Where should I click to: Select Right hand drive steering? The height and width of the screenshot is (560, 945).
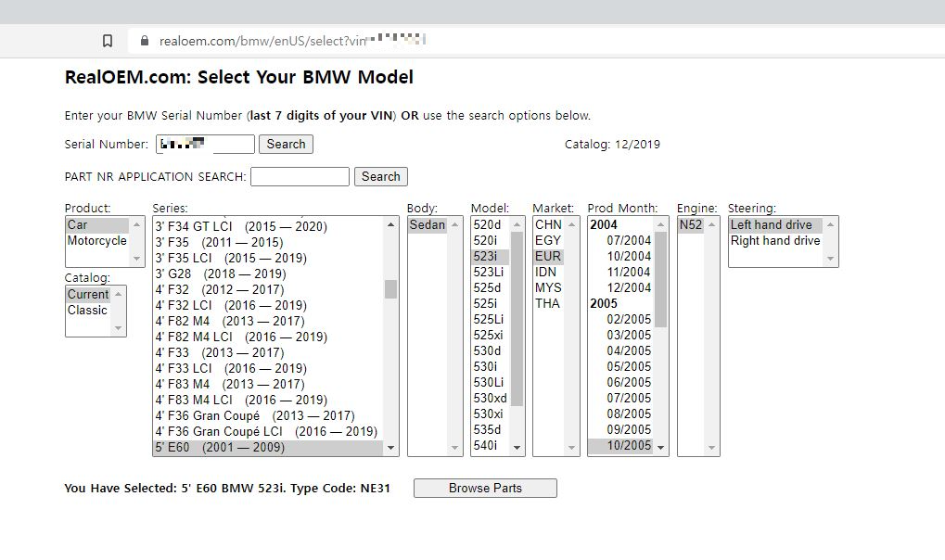(x=775, y=240)
